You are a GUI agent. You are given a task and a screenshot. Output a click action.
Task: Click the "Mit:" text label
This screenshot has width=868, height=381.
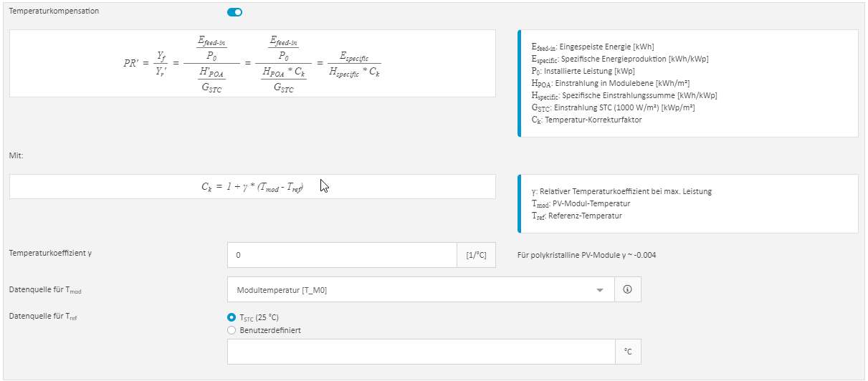coord(15,155)
